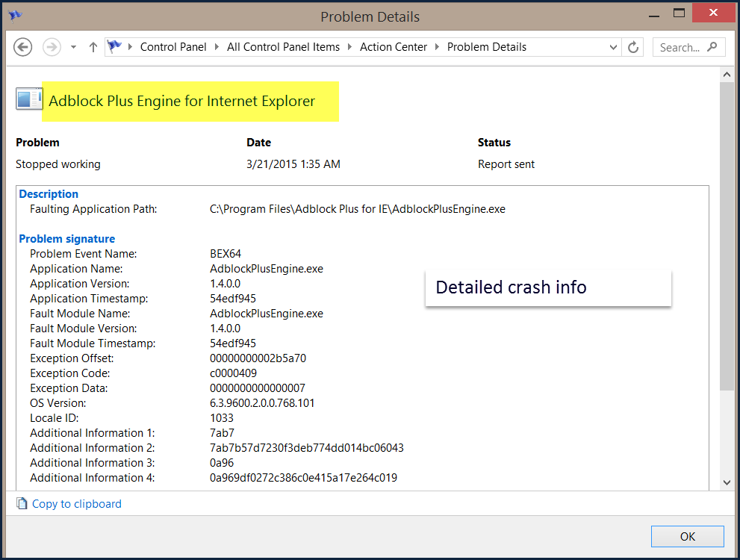This screenshot has width=740, height=560.
Task: Click Additional Information 3 value 0a96
Action: point(222,463)
